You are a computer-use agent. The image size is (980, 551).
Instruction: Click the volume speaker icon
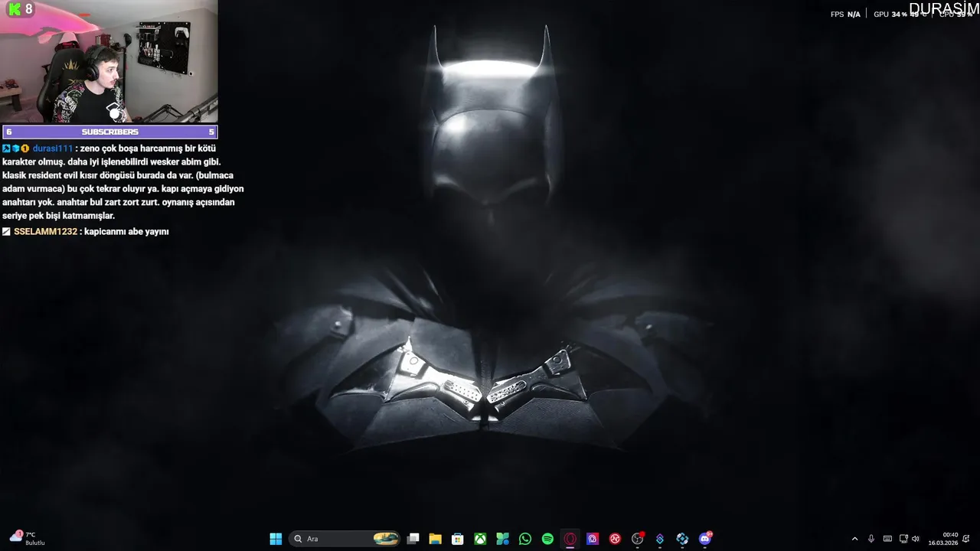tap(916, 539)
